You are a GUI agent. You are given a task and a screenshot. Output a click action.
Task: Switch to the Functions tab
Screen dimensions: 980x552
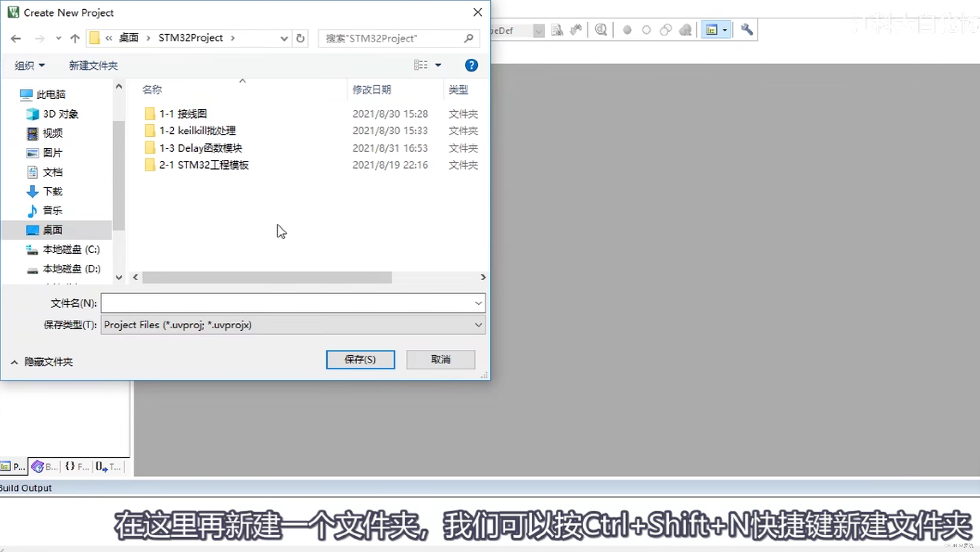(78, 467)
